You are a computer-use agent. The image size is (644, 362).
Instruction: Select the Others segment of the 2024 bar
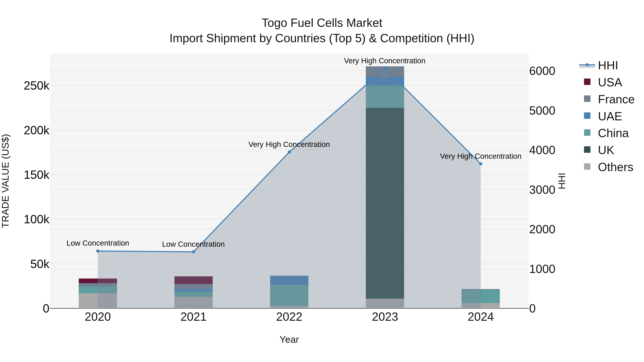pyautogui.click(x=480, y=306)
